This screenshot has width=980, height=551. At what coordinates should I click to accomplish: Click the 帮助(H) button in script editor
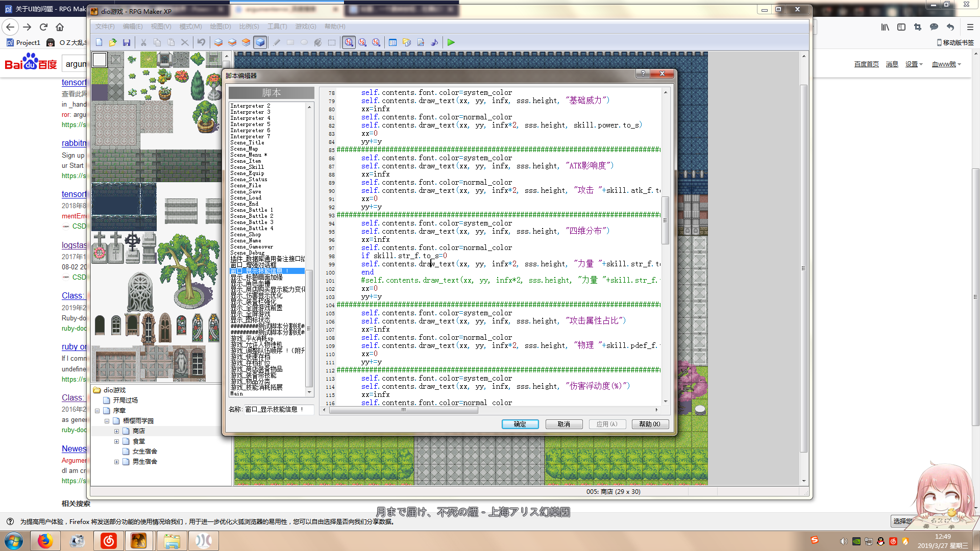coord(650,424)
